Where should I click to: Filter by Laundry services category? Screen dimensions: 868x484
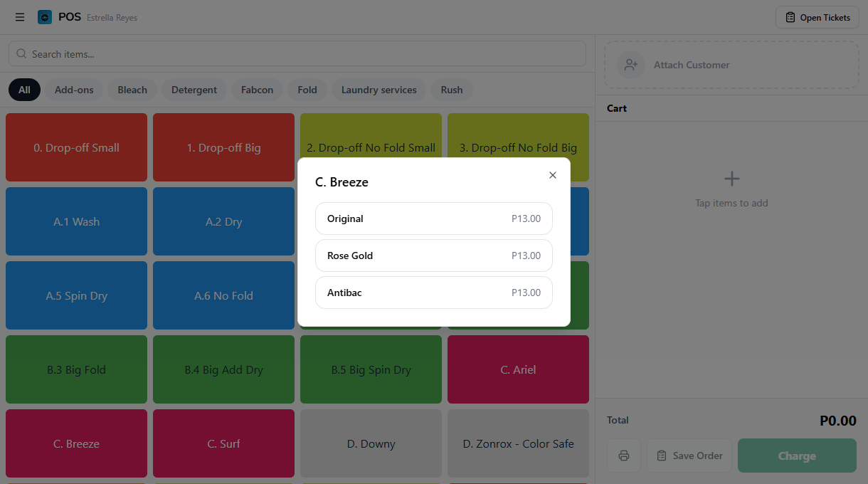[x=379, y=90]
